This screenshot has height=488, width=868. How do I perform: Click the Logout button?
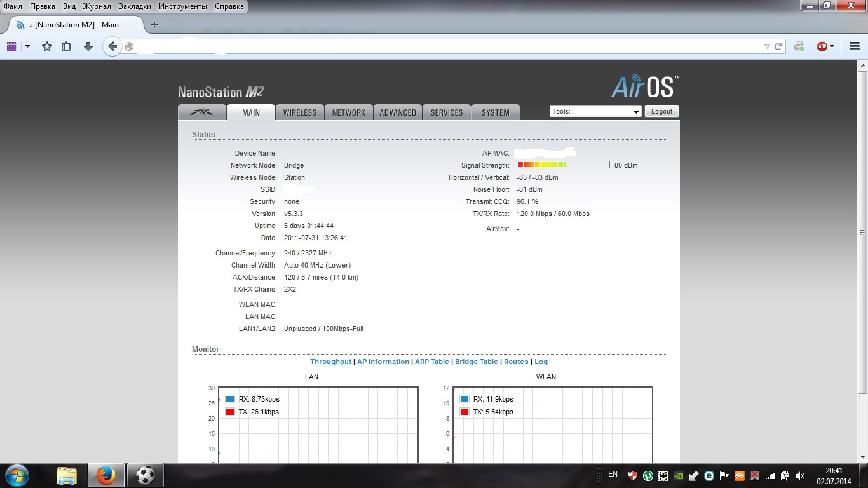pos(661,111)
